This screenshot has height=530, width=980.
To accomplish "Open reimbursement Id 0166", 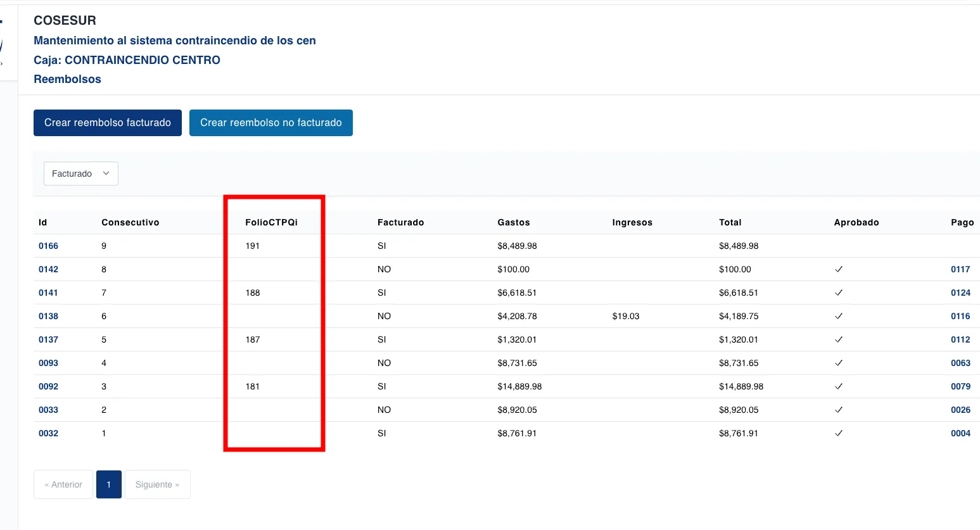I will 48,246.
